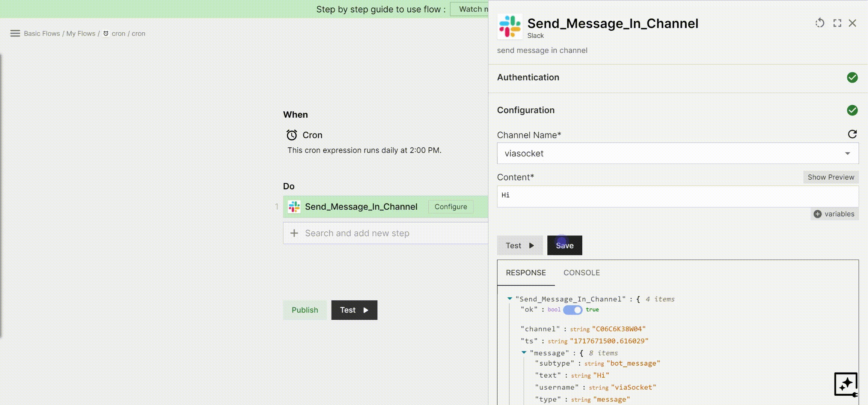Viewport: 868px width, 405px height.
Task: Click the Send_Message_In_Channel step row
Action: click(x=386, y=207)
